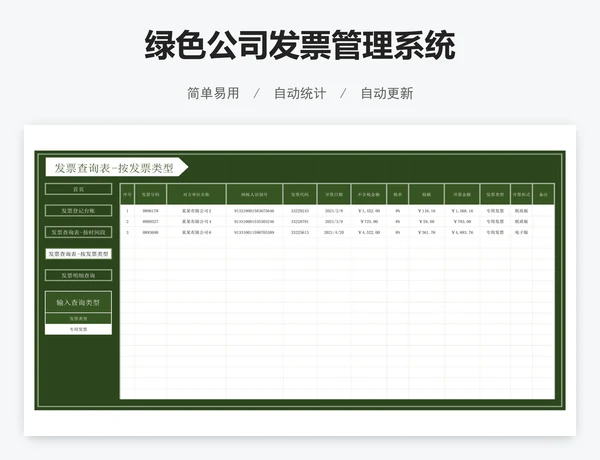Image resolution: width=600 pixels, height=460 pixels.
Task: Click company cell 某某有限公司2
Action: point(196,211)
